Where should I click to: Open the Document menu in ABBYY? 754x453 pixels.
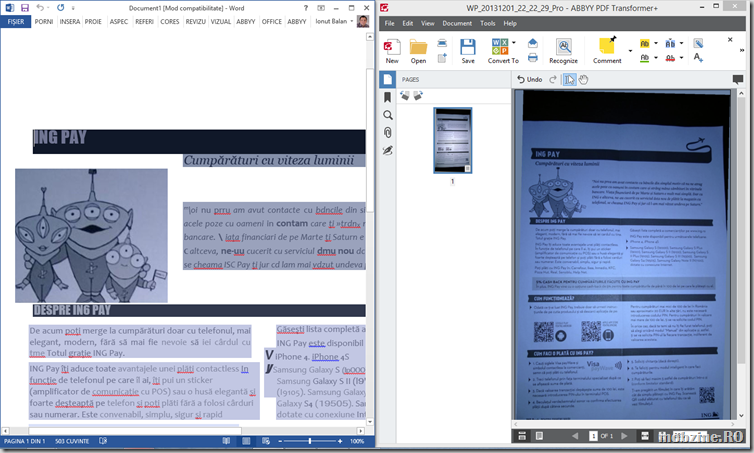click(x=457, y=23)
